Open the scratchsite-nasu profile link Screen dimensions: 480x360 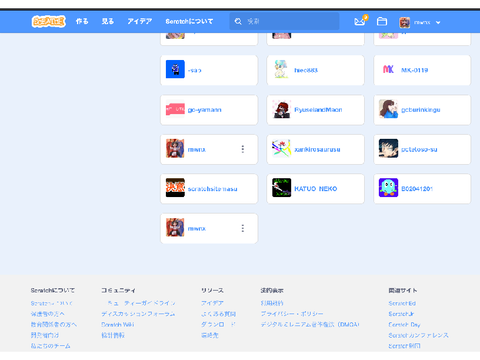[x=212, y=189]
